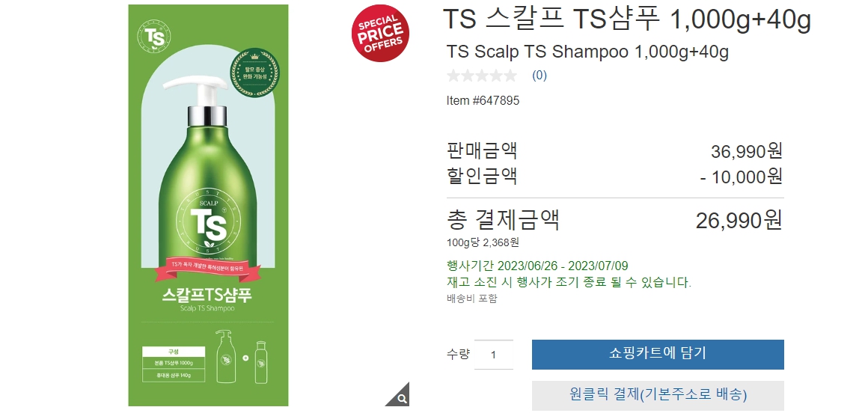Click the quantity input field showing 1
This screenshot has width=868, height=416.
coord(494,355)
